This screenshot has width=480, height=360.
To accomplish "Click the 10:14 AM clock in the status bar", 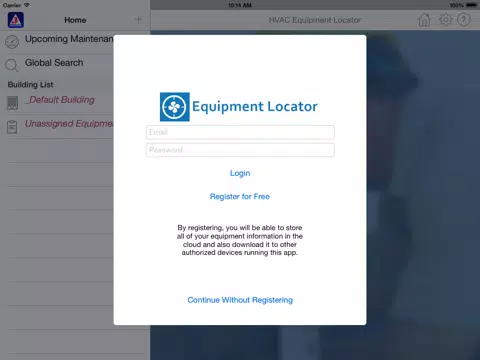I will (x=240, y=5).
